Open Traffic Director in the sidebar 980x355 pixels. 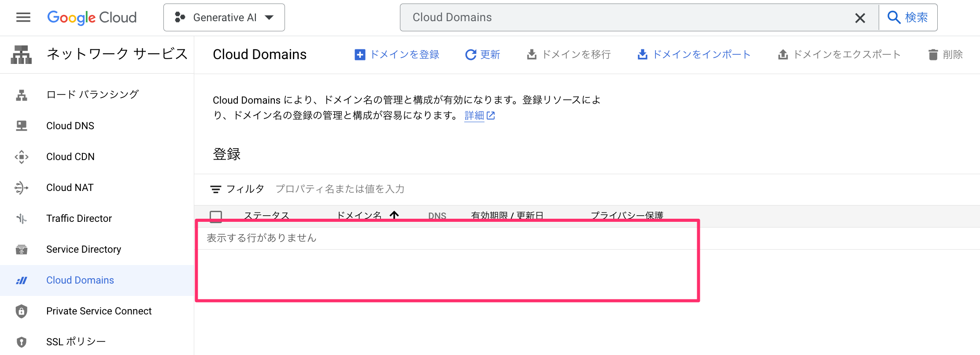(x=97, y=218)
